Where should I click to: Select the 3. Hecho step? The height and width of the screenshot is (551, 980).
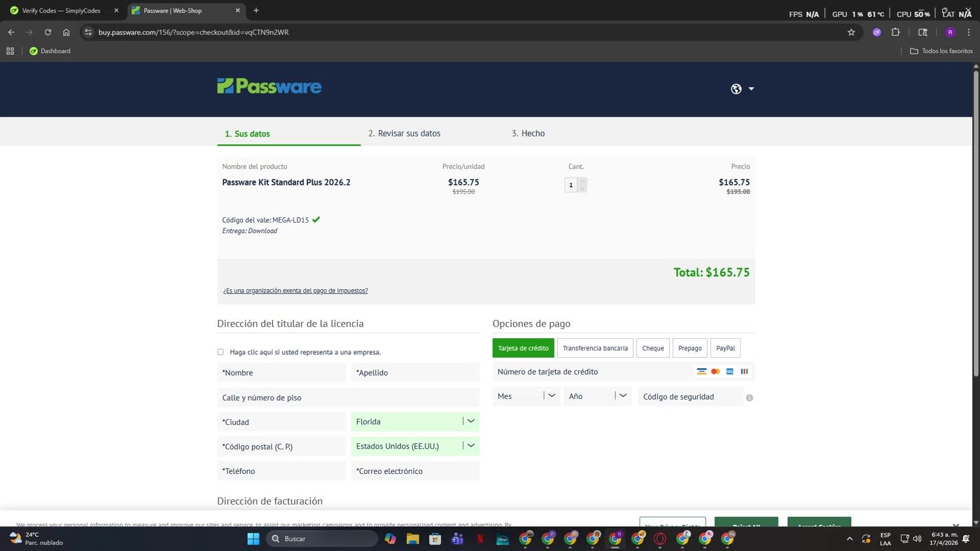(x=528, y=133)
